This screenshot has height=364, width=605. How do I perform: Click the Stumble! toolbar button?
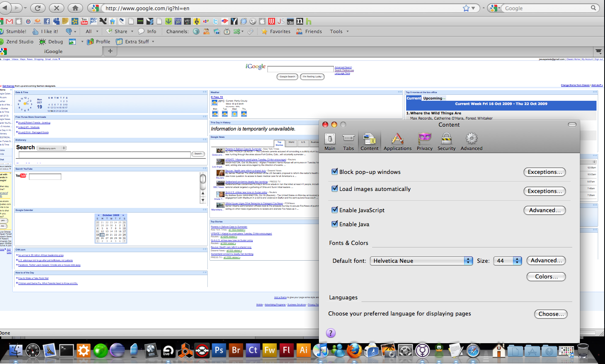[x=14, y=31]
